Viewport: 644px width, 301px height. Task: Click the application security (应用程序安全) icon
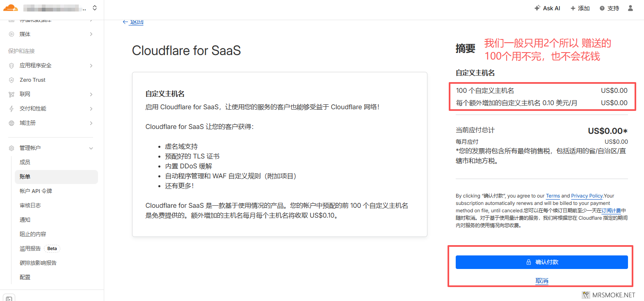[11, 66]
